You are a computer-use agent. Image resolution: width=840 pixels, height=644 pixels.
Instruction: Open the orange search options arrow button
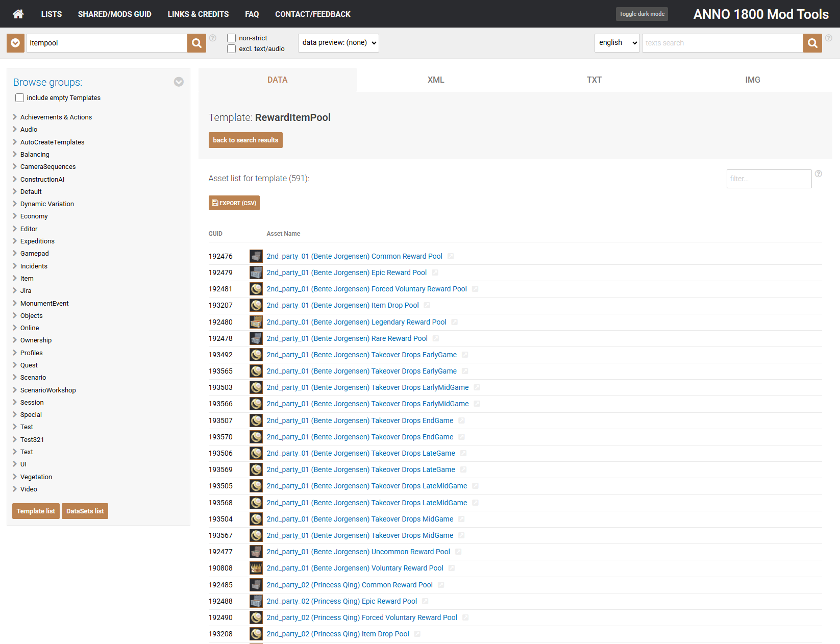click(15, 43)
